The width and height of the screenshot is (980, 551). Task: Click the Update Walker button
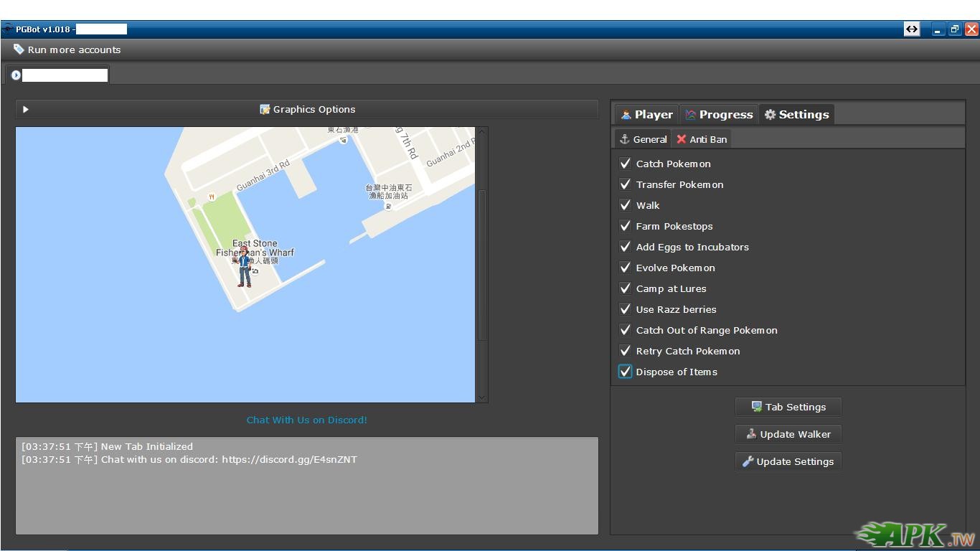(x=788, y=434)
